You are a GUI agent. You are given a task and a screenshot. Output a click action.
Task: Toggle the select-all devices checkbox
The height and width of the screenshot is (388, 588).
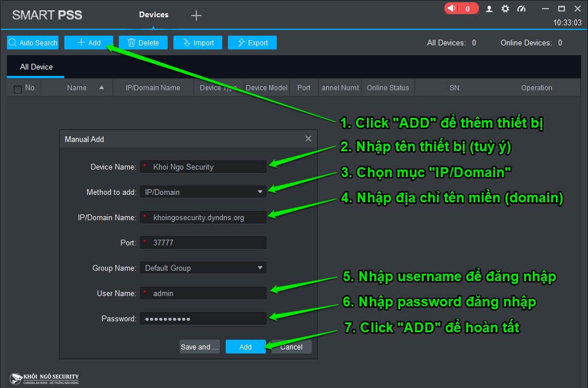18,89
